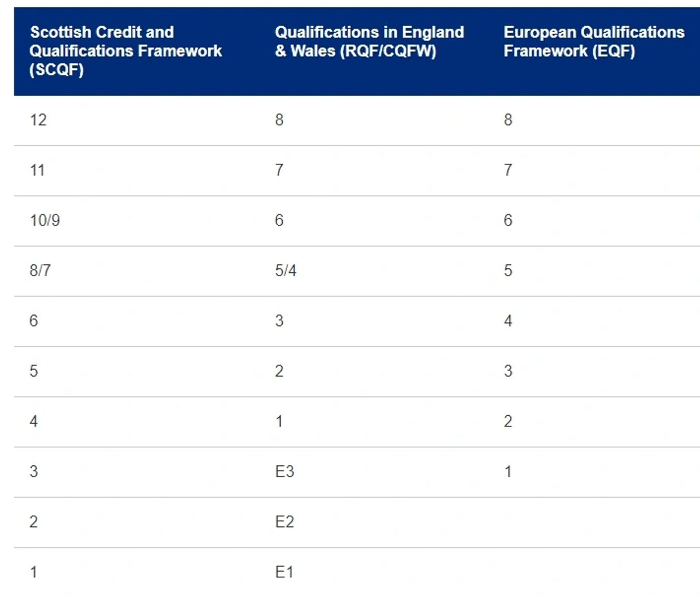Click the "E1" entry level cell

coord(285,572)
